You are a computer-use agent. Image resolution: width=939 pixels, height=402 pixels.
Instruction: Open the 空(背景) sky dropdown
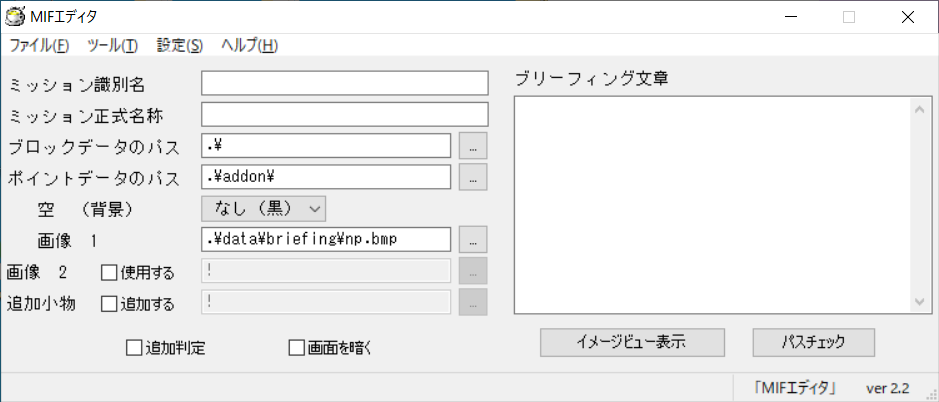tap(263, 208)
